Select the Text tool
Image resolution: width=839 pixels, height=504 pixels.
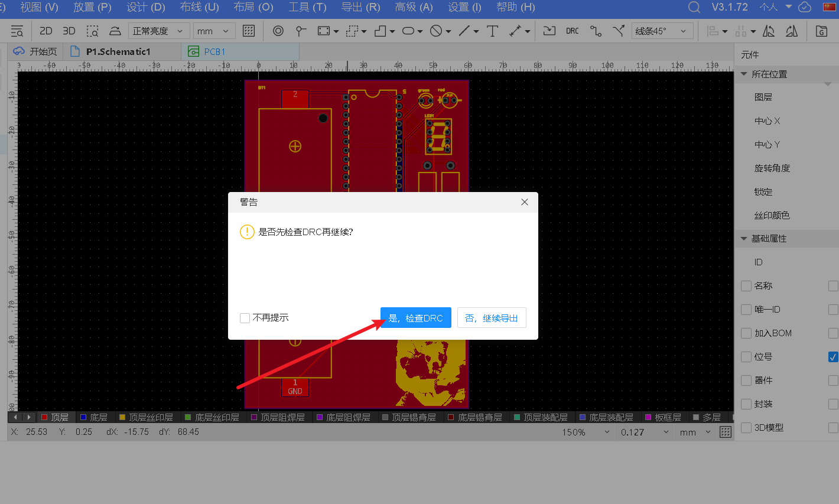pos(492,31)
